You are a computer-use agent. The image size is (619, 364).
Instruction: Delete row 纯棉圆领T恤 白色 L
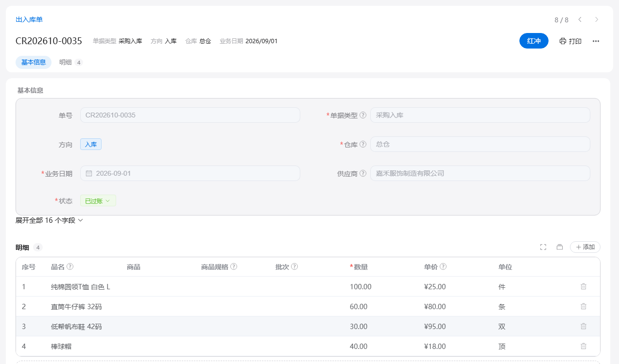coord(584,286)
